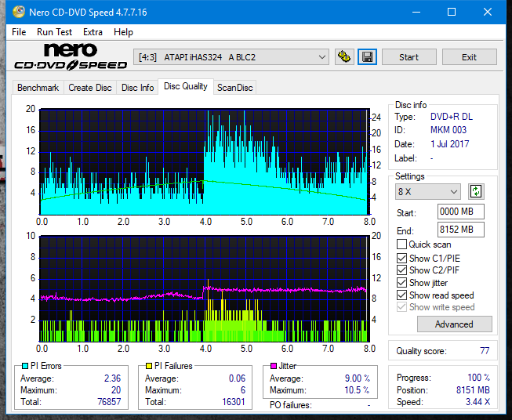
Task: Open the Advanced settings button
Action: 454,324
